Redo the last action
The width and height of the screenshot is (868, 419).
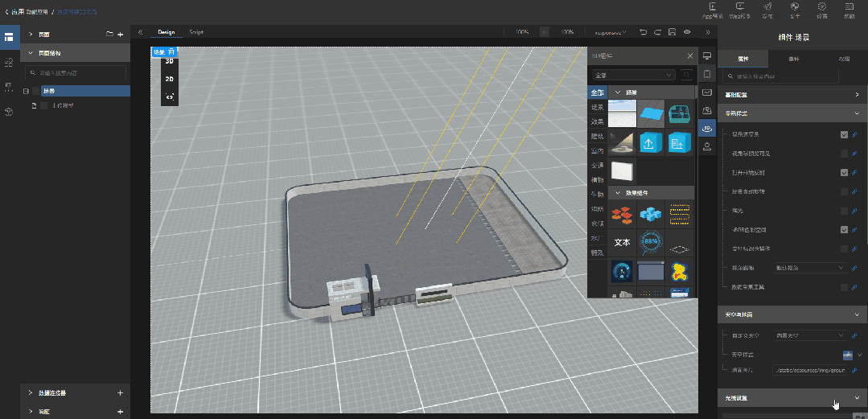[658, 32]
